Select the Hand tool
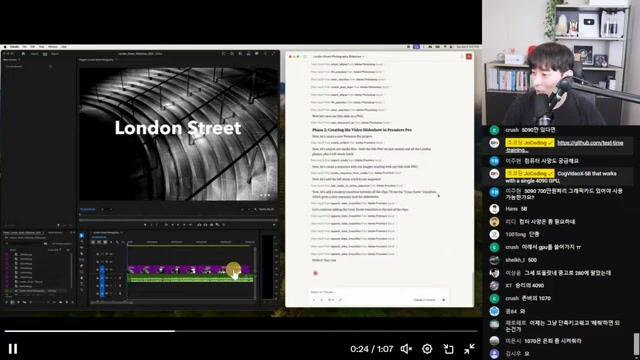This screenshot has width=640, height=360. pyautogui.click(x=82, y=278)
